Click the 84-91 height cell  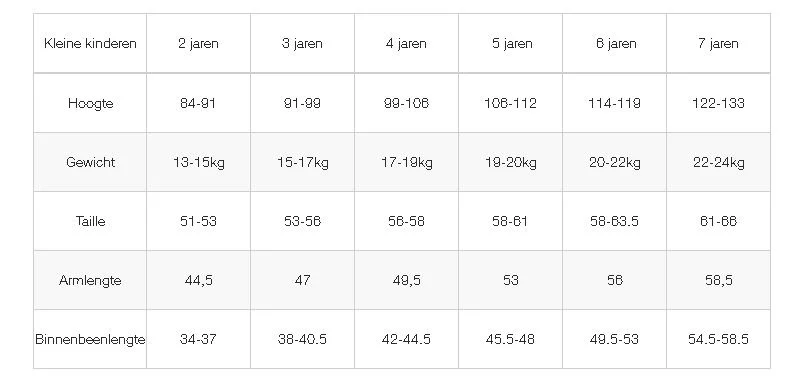point(198,103)
